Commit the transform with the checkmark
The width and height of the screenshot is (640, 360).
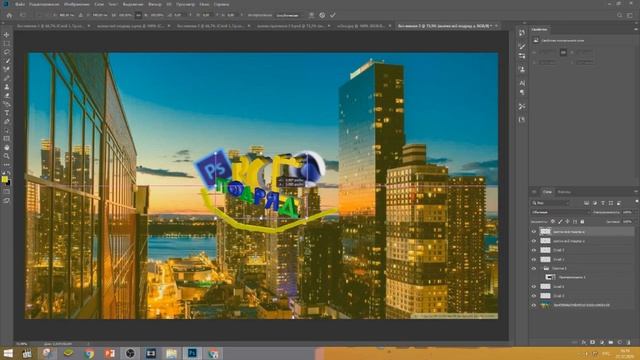(333, 15)
